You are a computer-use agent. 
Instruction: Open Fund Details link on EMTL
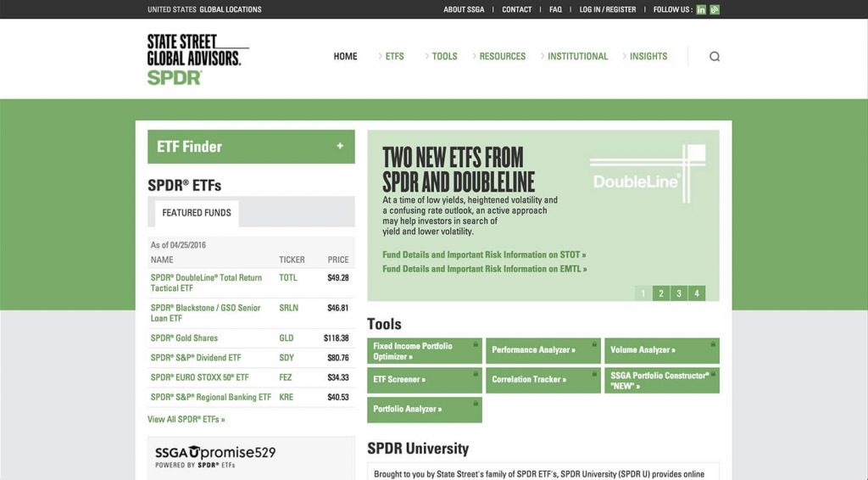484,269
